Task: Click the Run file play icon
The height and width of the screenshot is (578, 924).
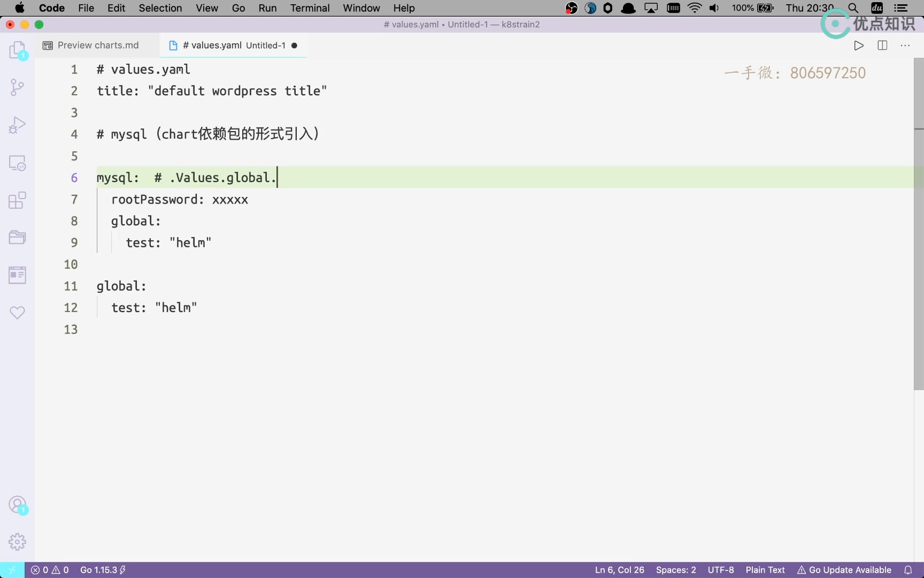Action: click(859, 45)
